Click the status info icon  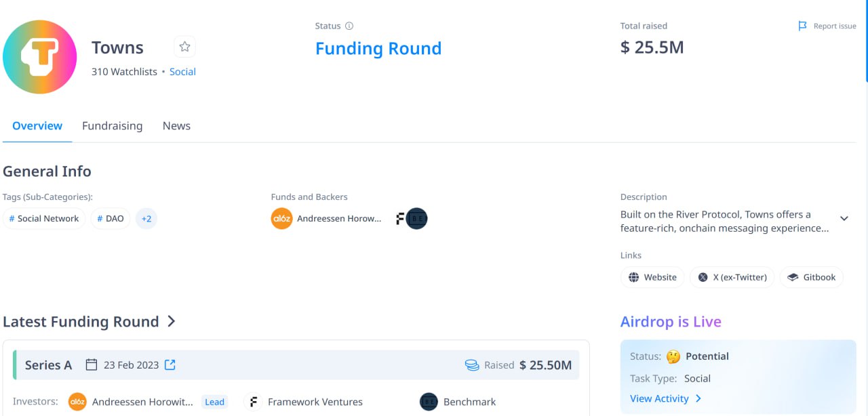[x=349, y=26]
